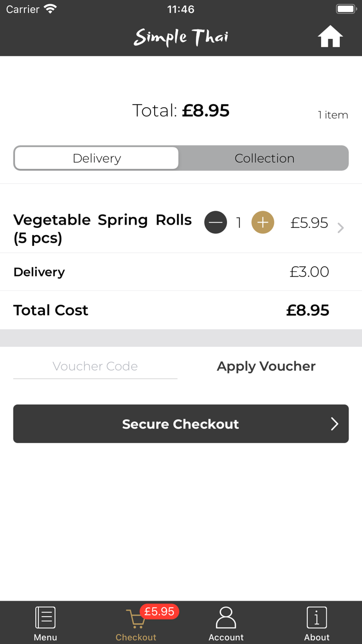The width and height of the screenshot is (362, 644).
Task: Expand Vegetable Spring Rolls item details
Action: pyautogui.click(x=103, y=228)
